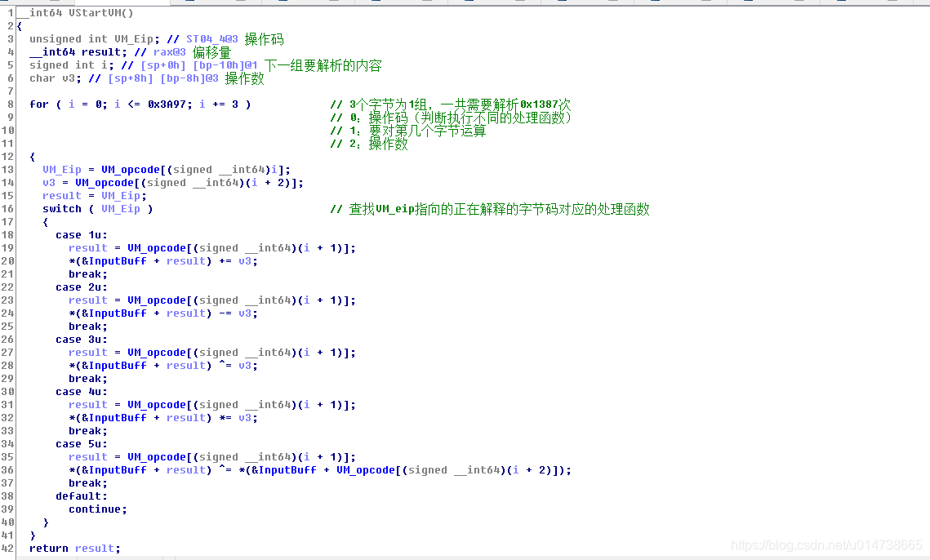Click the break statement of case 2u
Image resolution: width=930 pixels, height=560 pixels.
coord(88,327)
